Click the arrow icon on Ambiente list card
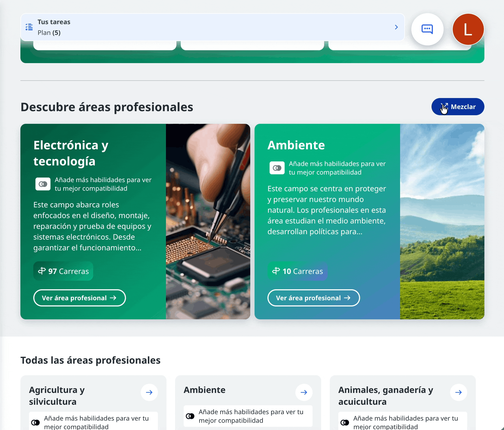 click(304, 392)
